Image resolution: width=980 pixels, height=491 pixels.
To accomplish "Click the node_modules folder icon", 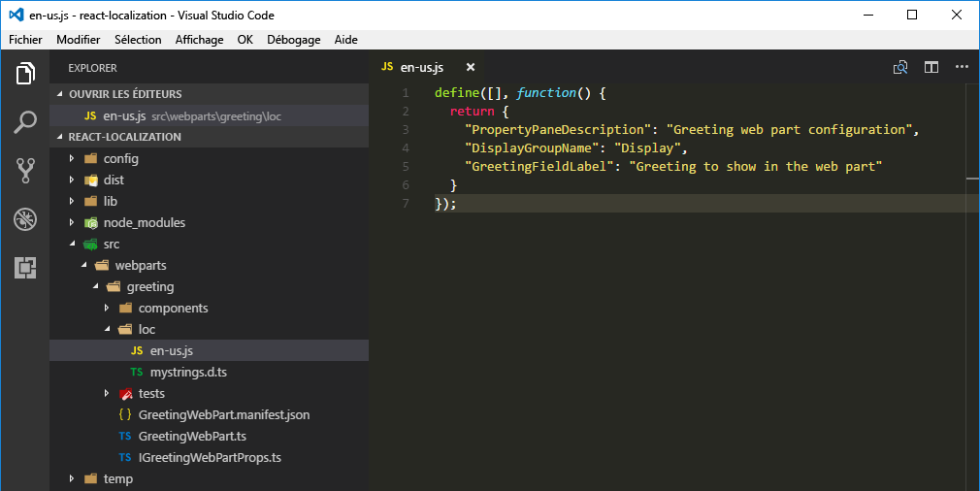I will pos(91,223).
